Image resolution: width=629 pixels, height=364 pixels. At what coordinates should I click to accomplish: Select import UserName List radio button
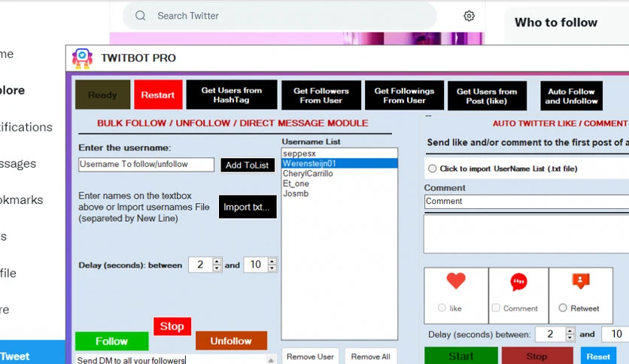pyautogui.click(x=432, y=168)
